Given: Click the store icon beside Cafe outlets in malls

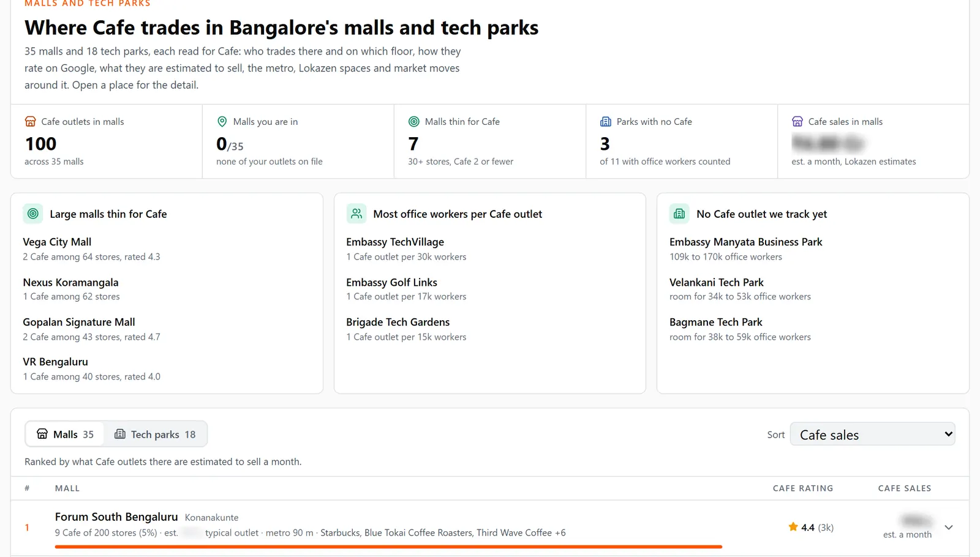Looking at the screenshot, I should click(30, 122).
